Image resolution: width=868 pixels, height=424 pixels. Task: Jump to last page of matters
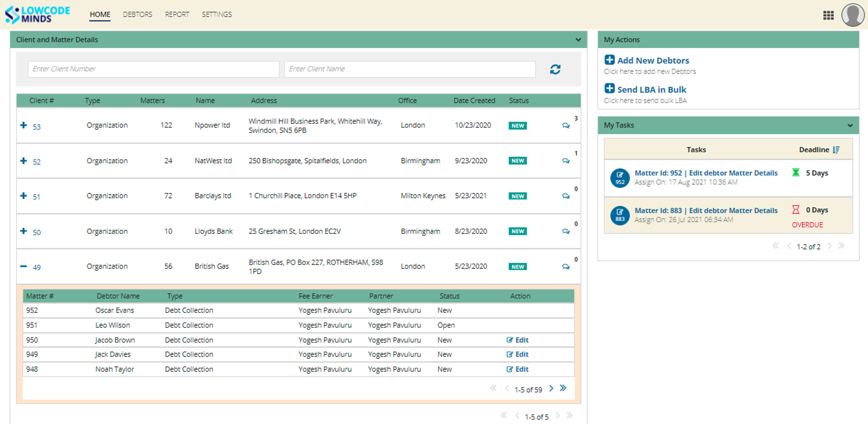[x=563, y=388]
